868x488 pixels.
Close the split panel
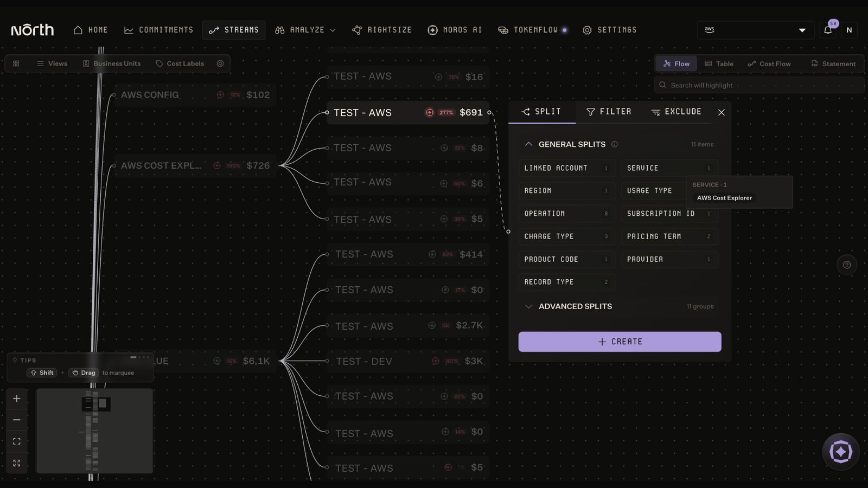pos(722,112)
